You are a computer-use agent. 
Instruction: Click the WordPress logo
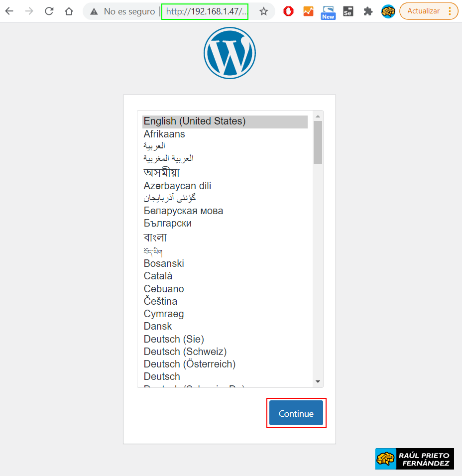[230, 53]
